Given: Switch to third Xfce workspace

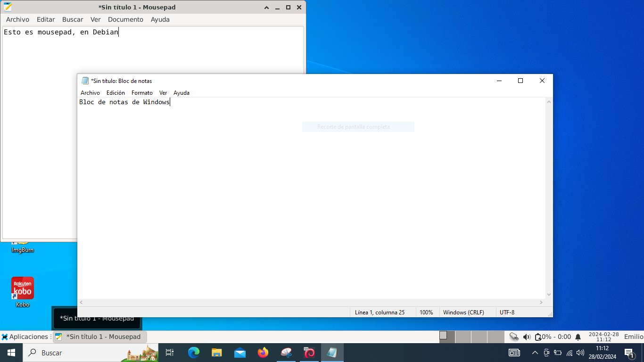Looking at the screenshot, I should click(x=479, y=337).
